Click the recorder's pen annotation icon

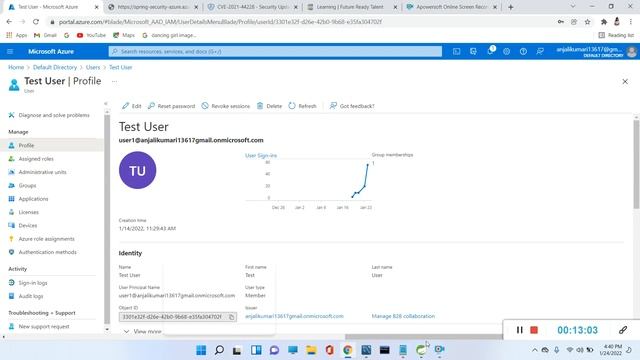point(622,330)
